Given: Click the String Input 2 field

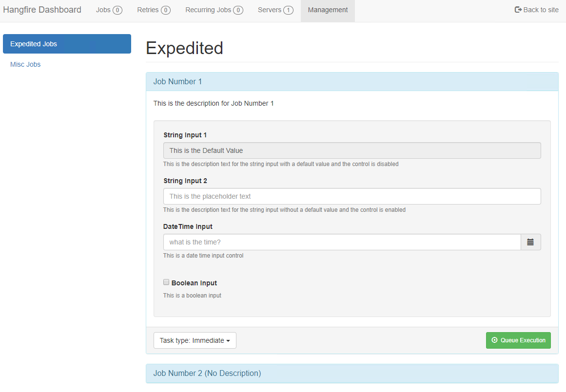Looking at the screenshot, I should click(352, 196).
